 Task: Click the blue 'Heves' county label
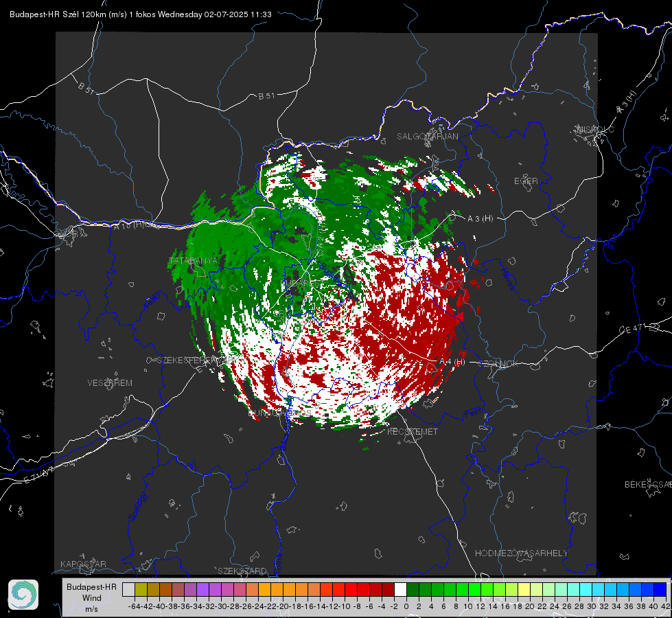tap(507, 279)
